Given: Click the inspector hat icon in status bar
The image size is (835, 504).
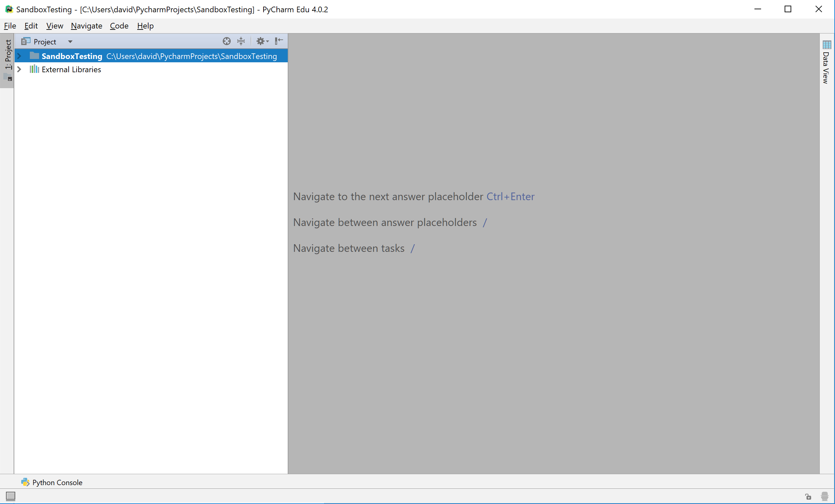Looking at the screenshot, I should click(x=825, y=497).
